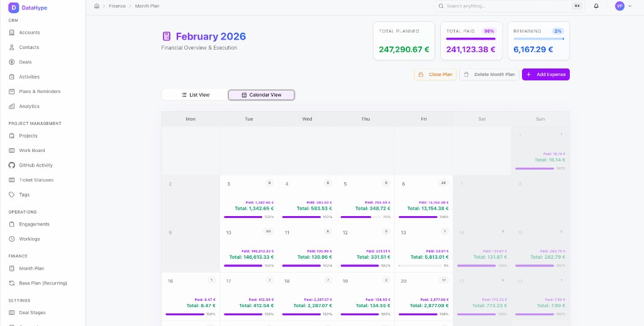Image resolution: width=644 pixels, height=326 pixels.
Task: Click the Work Board columns icon
Action: click(x=11, y=151)
